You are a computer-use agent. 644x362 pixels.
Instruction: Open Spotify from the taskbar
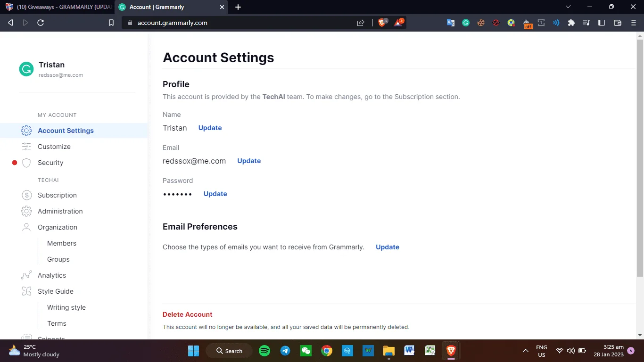pyautogui.click(x=264, y=351)
